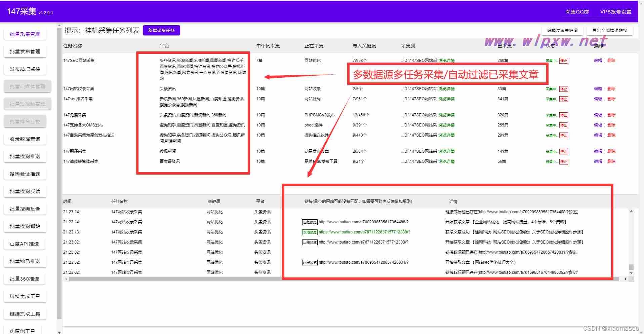Image resolution: width=644 pixels, height=334 pixels.
Task: Click log horizontal scrollbar right arrow
Action: [x=626, y=279]
